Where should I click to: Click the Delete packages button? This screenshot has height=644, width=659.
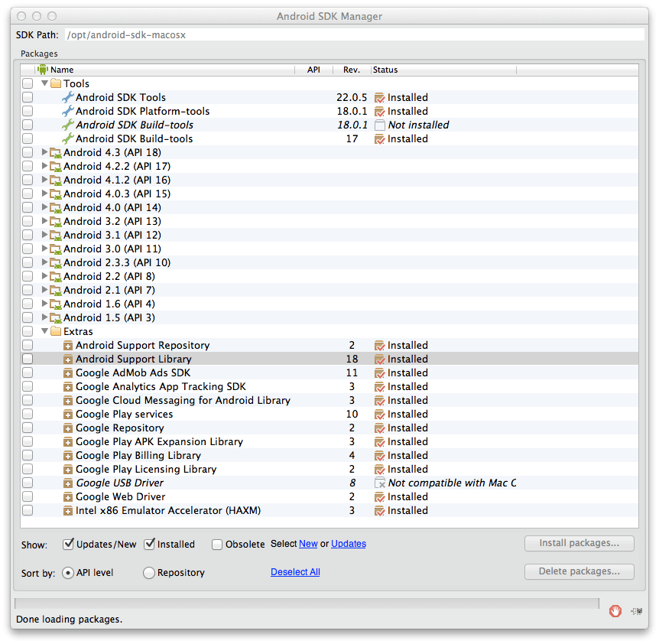(579, 571)
